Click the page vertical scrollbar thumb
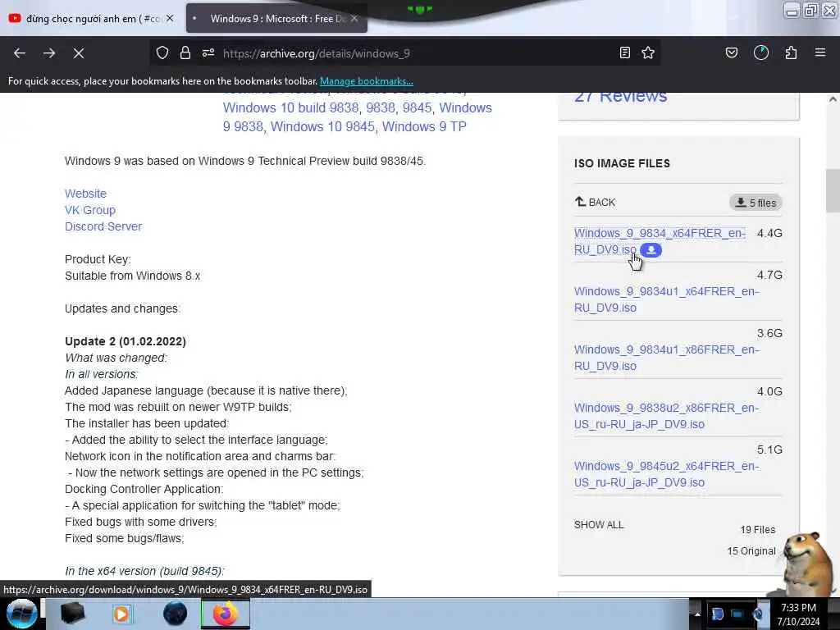Viewport: 840px width, 630px height. [x=833, y=190]
